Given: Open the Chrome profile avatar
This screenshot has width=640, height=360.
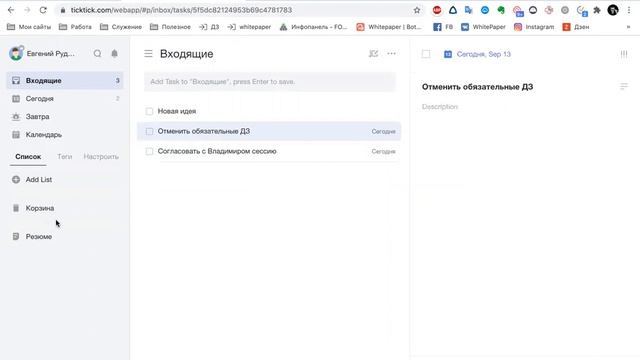Looking at the screenshot, I should click(613, 10).
